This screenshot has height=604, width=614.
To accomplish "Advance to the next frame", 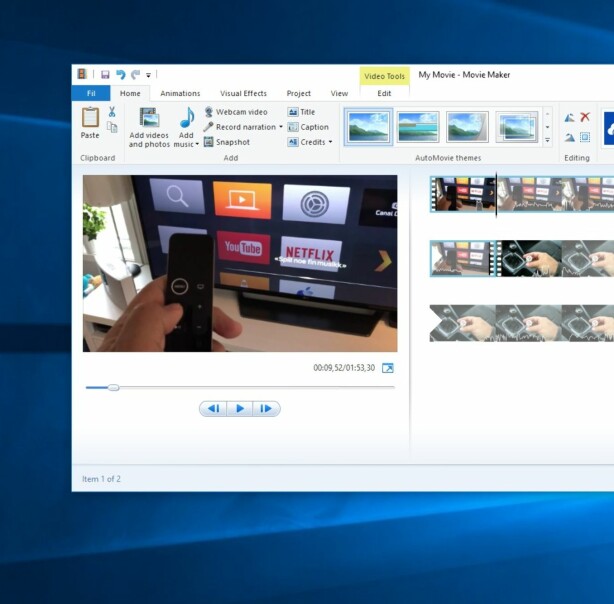I will click(x=266, y=409).
